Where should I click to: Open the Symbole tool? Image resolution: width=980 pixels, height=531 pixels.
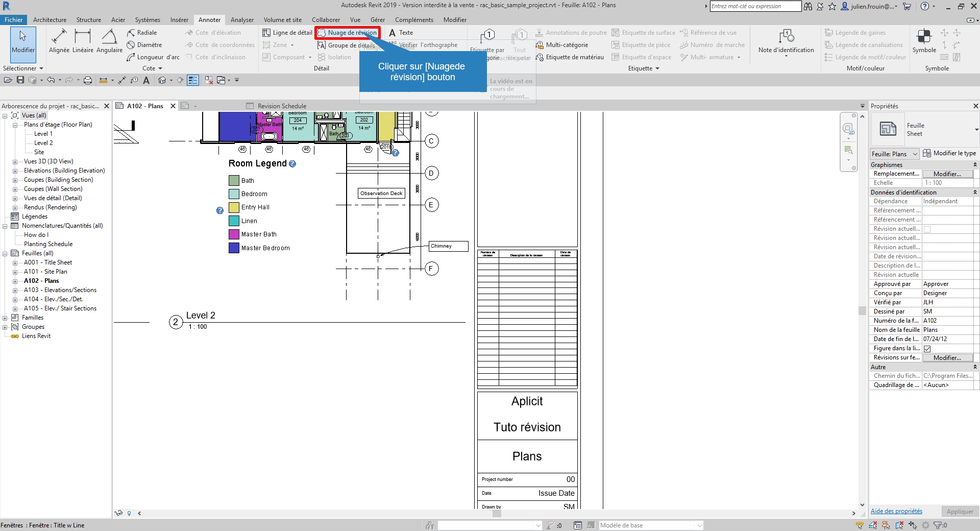924,41
